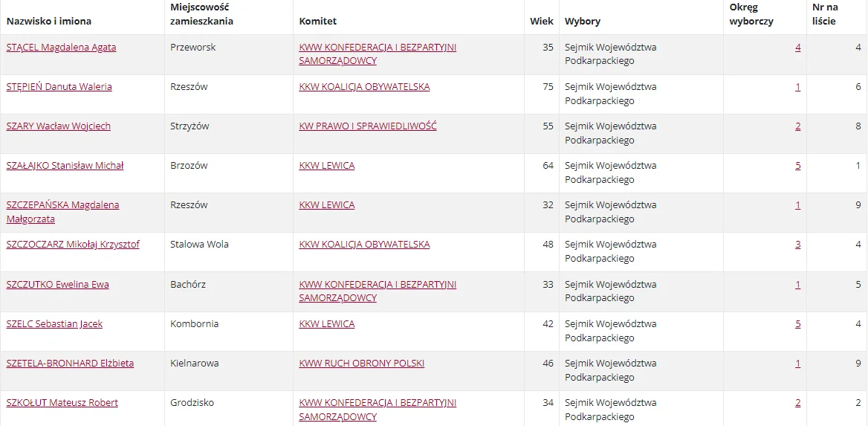Select SZCZEPAŃSKA Magdalena Małgorzata link
868x426 pixels.
pyautogui.click(x=62, y=212)
